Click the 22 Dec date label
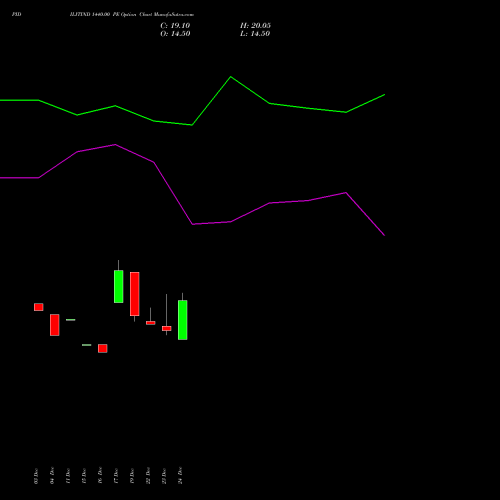This screenshot has height=500, width=500. (148, 476)
